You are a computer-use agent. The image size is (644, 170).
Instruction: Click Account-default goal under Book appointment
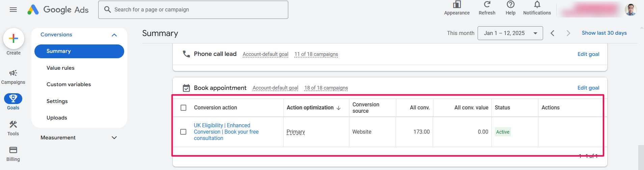(x=275, y=88)
